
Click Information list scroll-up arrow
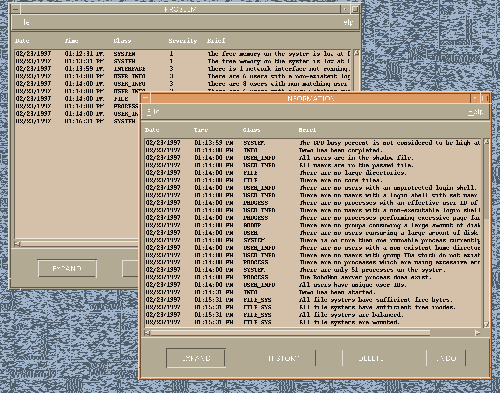click(486, 142)
